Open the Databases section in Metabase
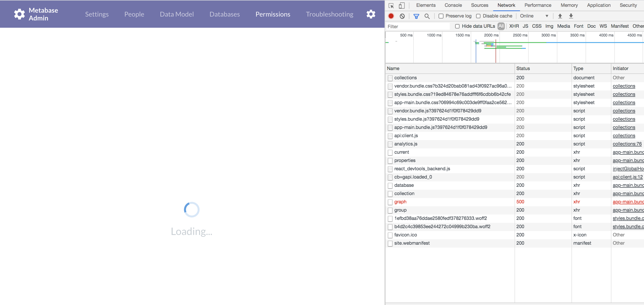644x305 pixels. [224, 14]
